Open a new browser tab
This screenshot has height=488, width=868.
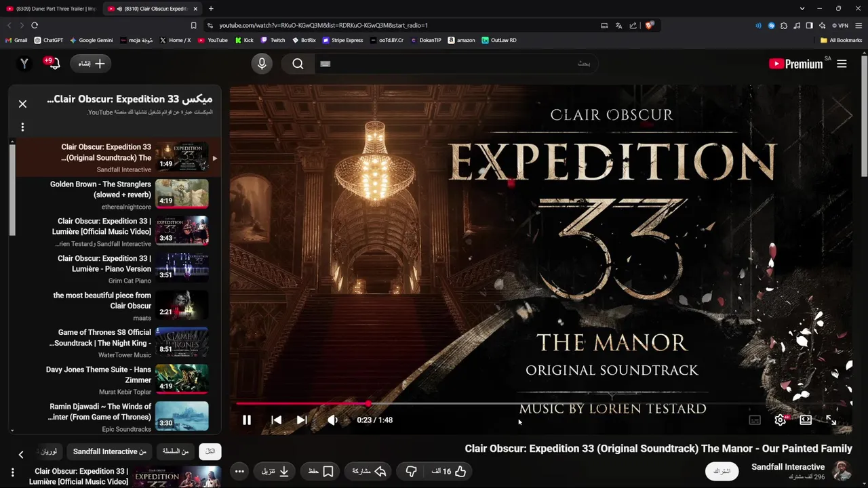[x=211, y=9]
